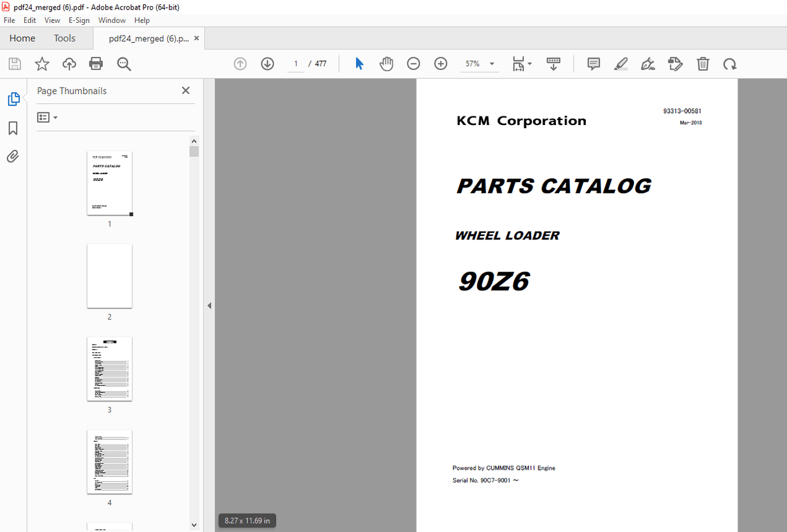The width and height of the screenshot is (787, 532).
Task: Open the thumbnail options menu
Action: tap(47, 117)
